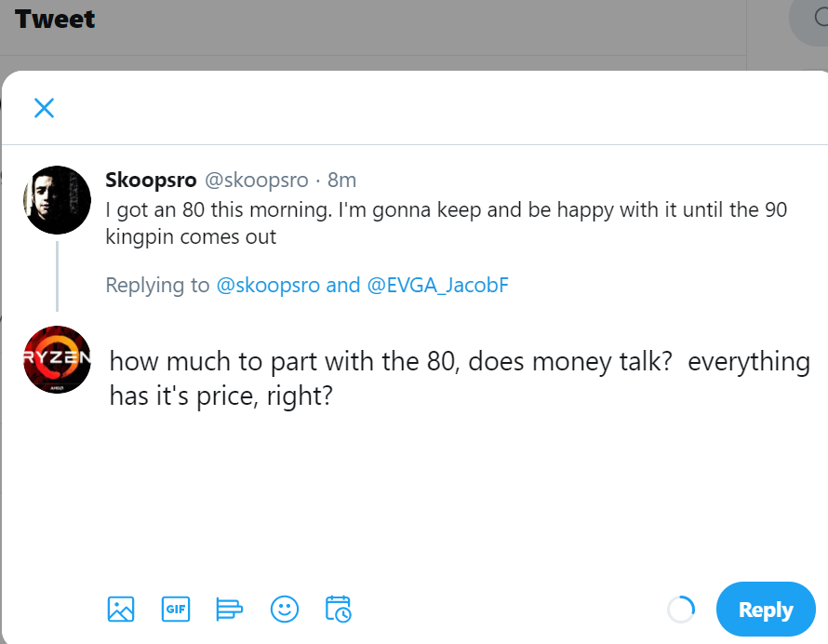
Task: Open the 8m timestamp link
Action: (x=341, y=180)
